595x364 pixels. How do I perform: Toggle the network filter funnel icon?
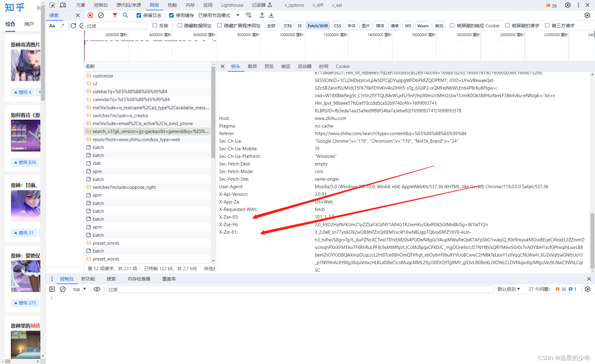tap(115, 15)
